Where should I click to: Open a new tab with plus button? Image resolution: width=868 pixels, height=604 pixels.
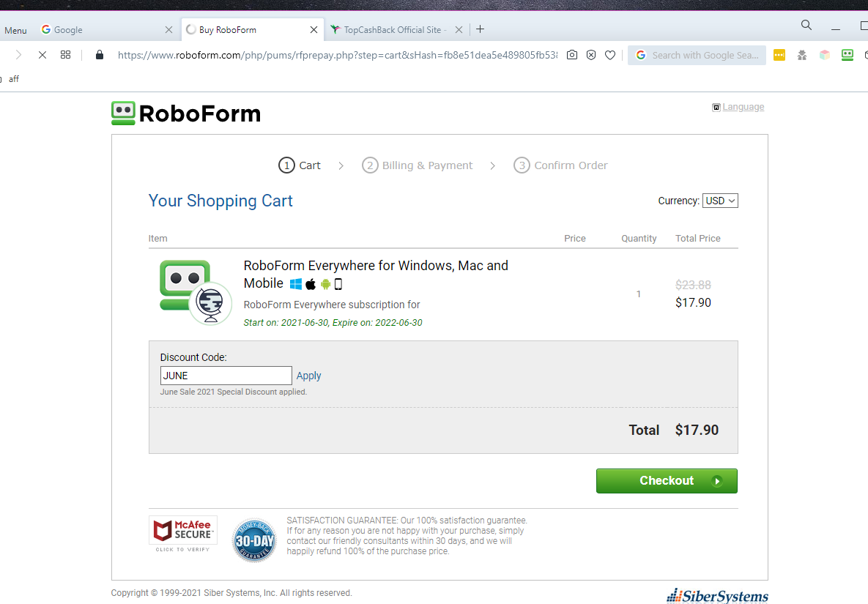(x=481, y=29)
